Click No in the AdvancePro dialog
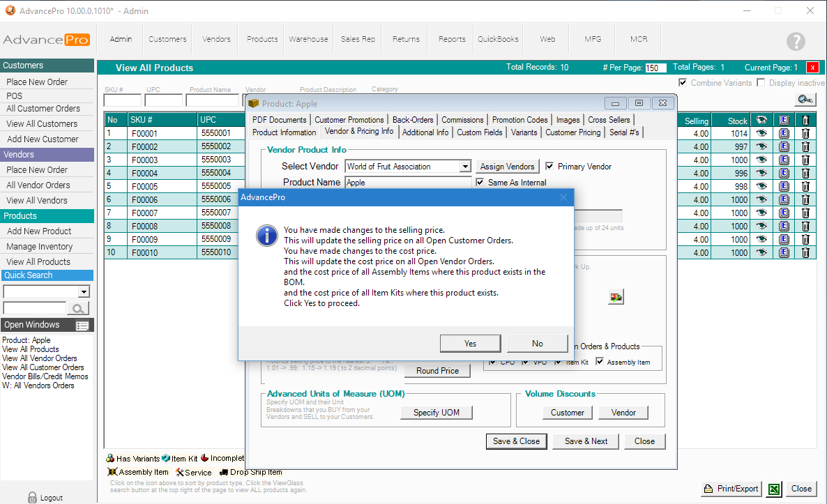Viewport: 827px width, 504px height. coord(537,343)
